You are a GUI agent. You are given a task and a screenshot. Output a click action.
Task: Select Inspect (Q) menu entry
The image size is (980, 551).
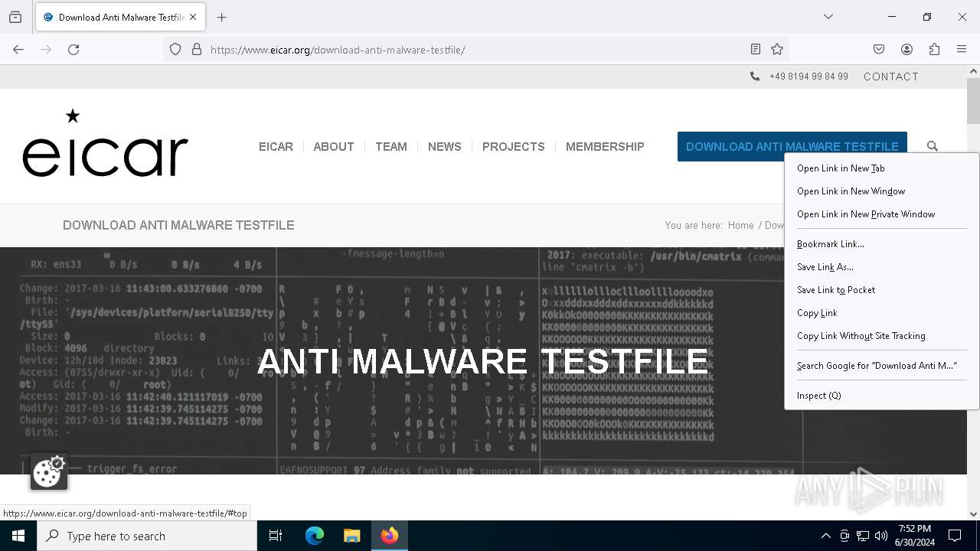tap(882, 396)
